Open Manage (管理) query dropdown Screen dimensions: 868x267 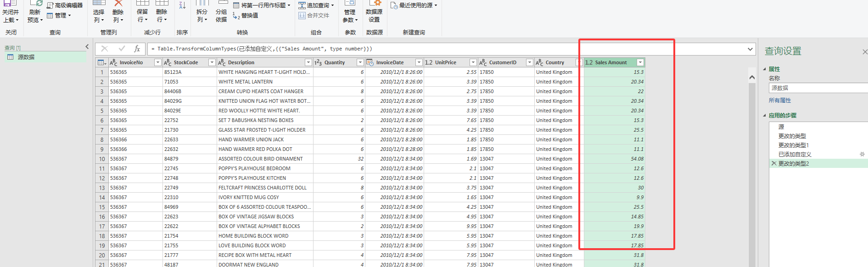59,16
